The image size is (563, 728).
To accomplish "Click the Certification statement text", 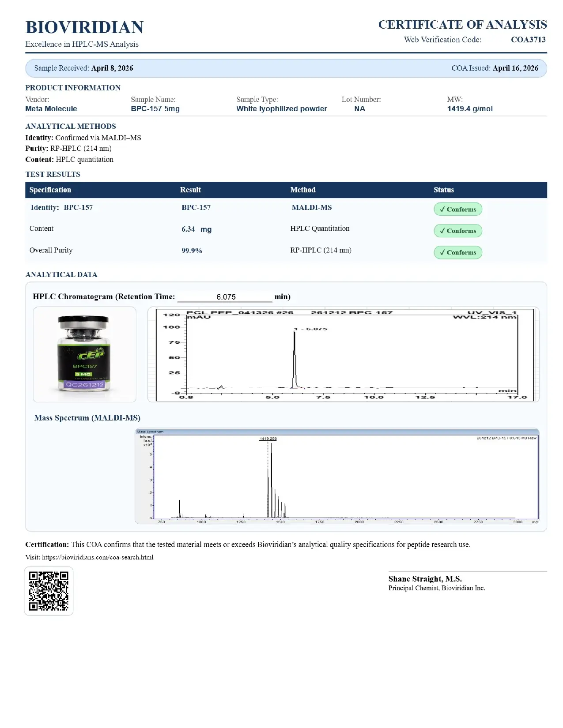I will coord(248,544).
